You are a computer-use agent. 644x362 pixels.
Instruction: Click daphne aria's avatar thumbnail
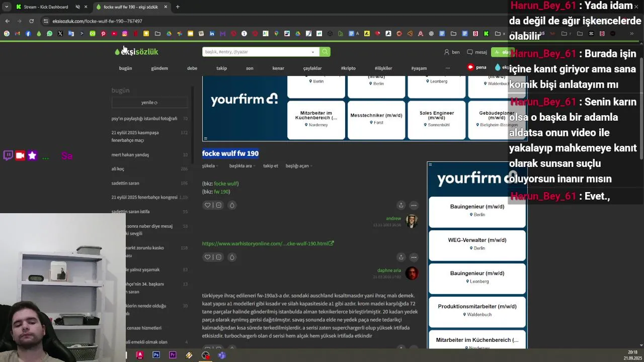pyautogui.click(x=412, y=273)
